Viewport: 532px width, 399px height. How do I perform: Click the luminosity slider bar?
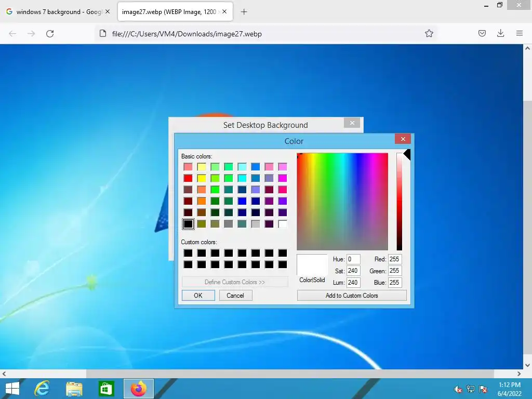click(x=400, y=202)
